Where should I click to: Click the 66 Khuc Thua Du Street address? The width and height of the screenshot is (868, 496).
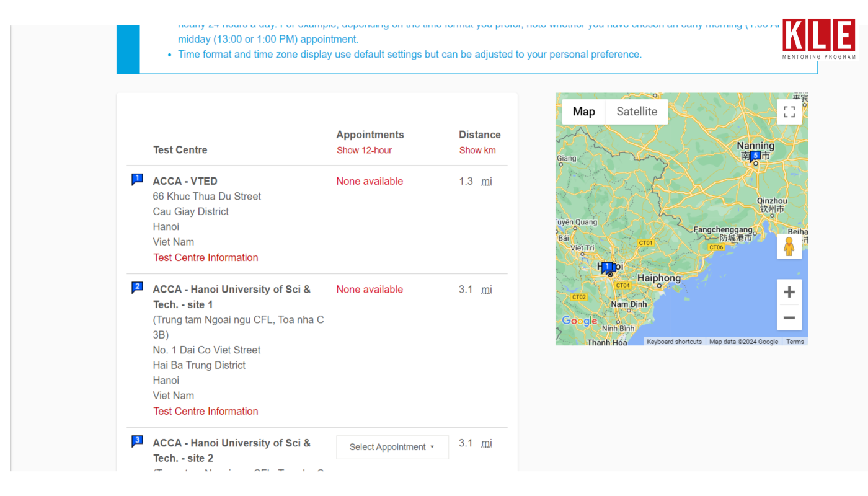point(207,196)
